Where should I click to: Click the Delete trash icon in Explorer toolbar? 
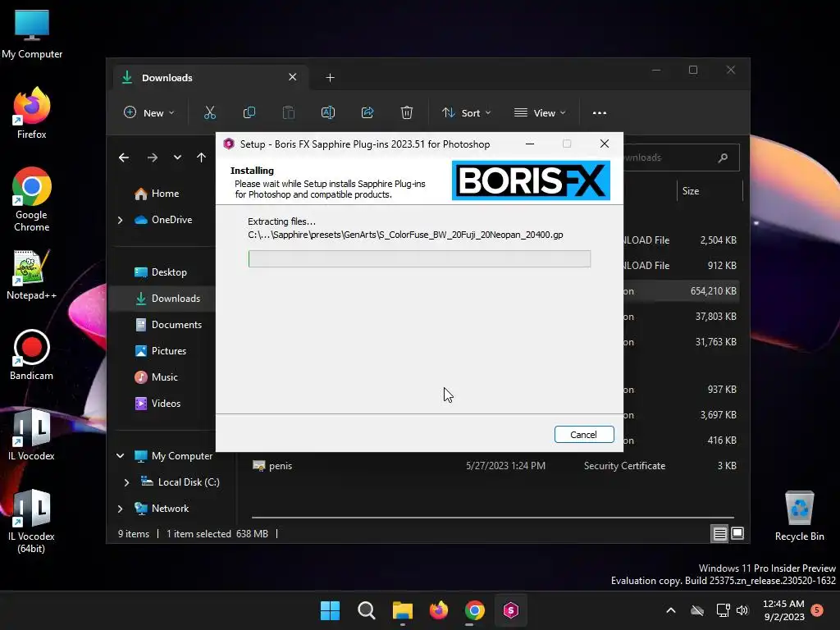click(407, 113)
